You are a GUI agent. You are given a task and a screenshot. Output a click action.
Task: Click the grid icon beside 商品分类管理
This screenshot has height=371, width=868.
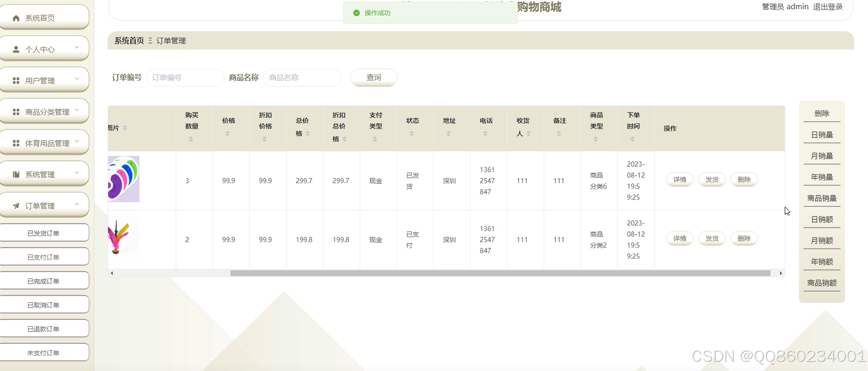[16, 112]
